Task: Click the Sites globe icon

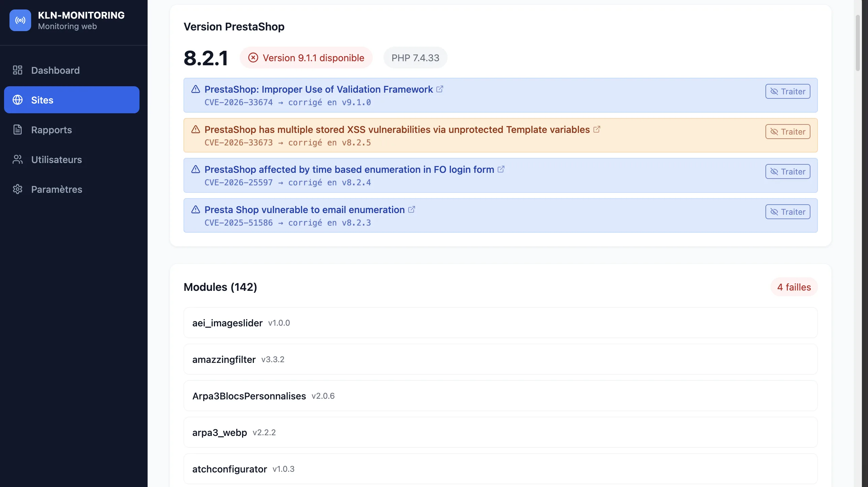Action: [x=18, y=100]
